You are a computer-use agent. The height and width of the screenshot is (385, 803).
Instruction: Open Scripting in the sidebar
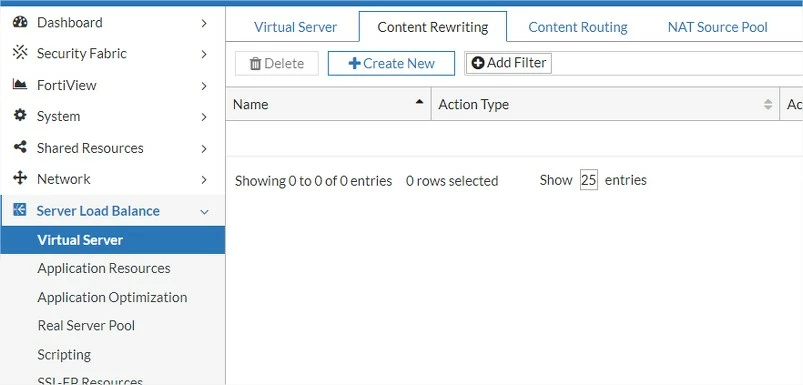click(x=64, y=354)
